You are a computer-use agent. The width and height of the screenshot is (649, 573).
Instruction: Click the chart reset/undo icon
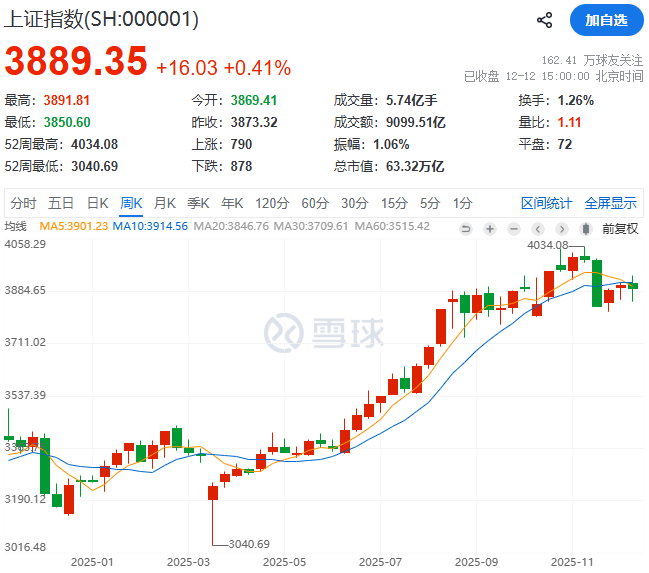tap(466, 228)
